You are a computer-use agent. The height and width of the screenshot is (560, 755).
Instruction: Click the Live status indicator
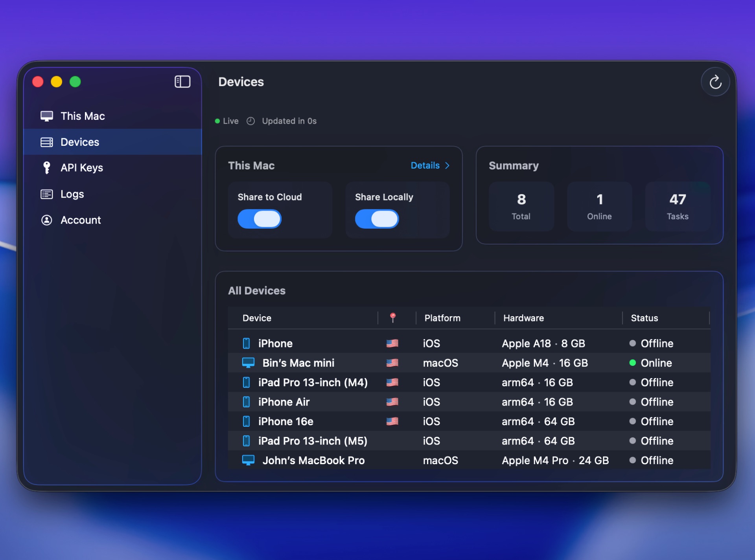pyautogui.click(x=226, y=121)
